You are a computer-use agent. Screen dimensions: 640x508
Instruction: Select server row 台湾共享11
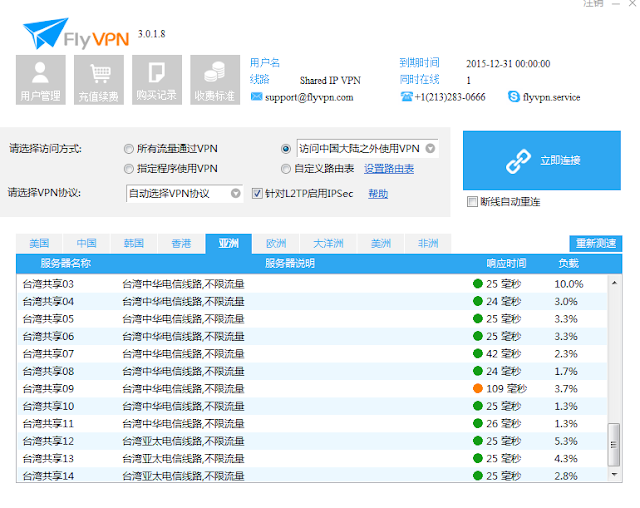[x=312, y=424]
